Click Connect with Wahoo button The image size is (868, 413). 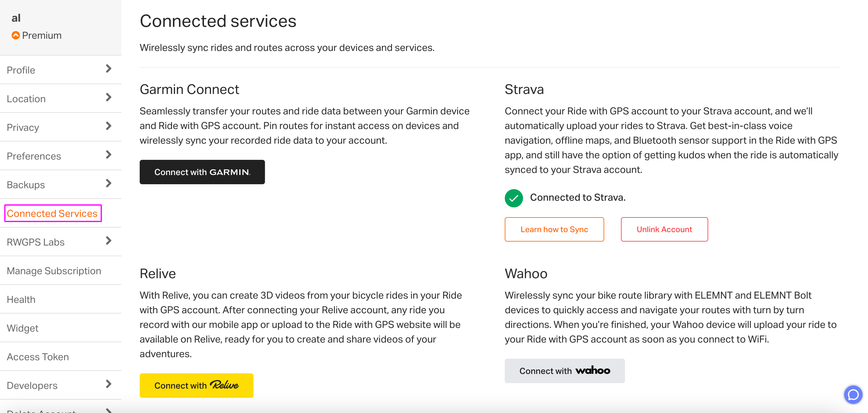[565, 371]
